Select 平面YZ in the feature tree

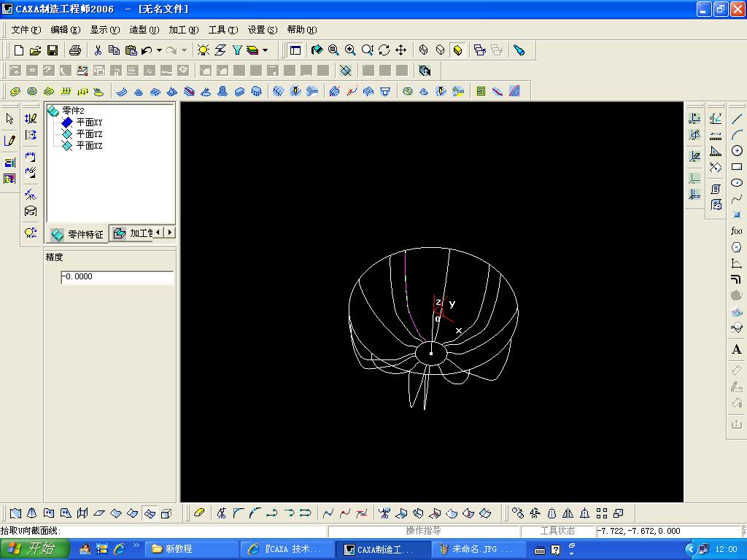coord(89,134)
